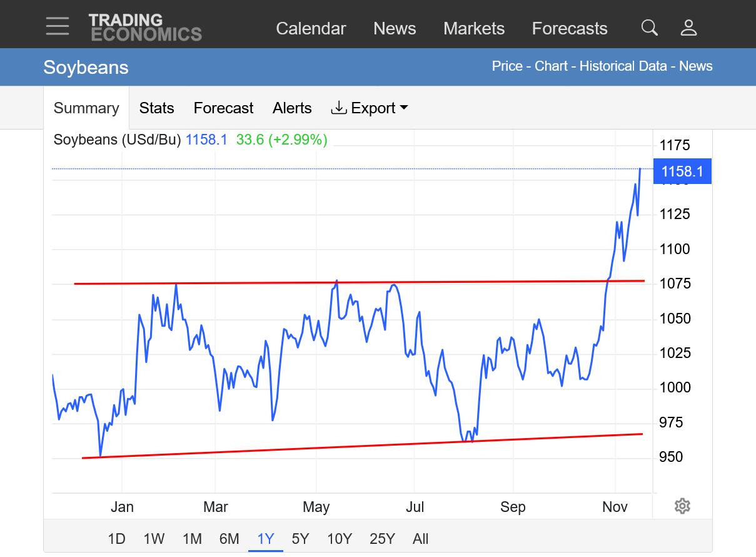Viewport: 756px width, 557px height.
Task: Expand the Export dropdown
Action: pyautogui.click(x=370, y=108)
